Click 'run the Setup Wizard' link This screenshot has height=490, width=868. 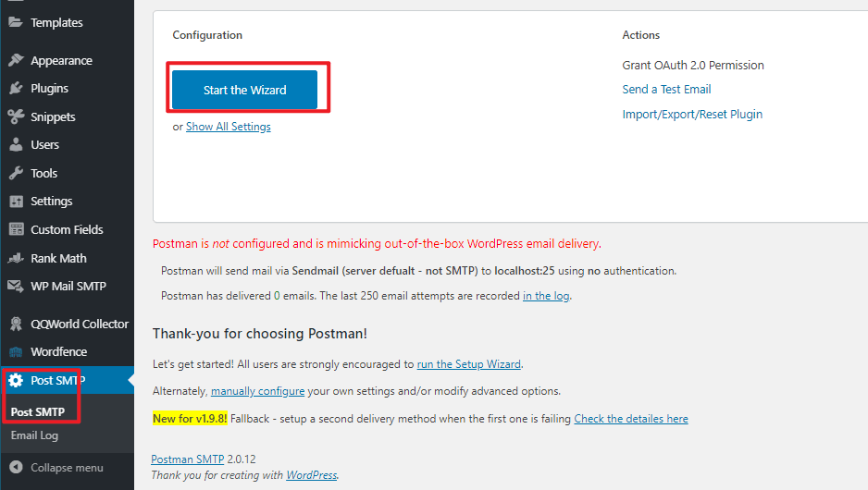coord(469,364)
